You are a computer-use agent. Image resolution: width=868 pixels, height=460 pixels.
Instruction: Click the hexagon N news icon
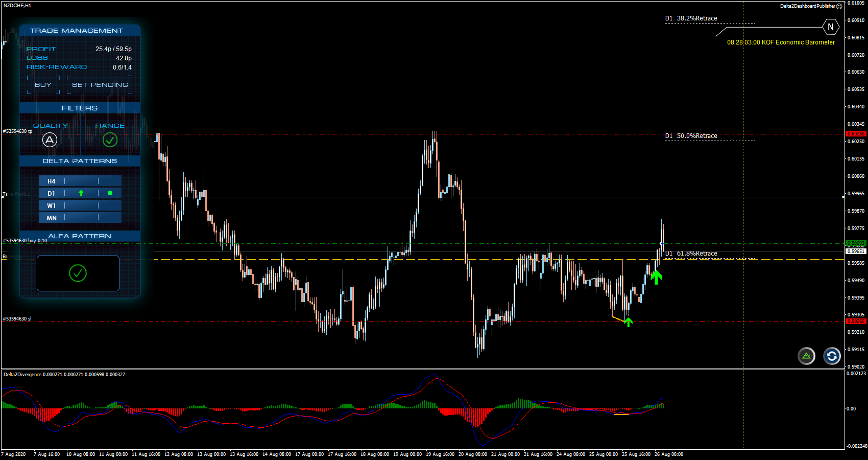[830, 27]
